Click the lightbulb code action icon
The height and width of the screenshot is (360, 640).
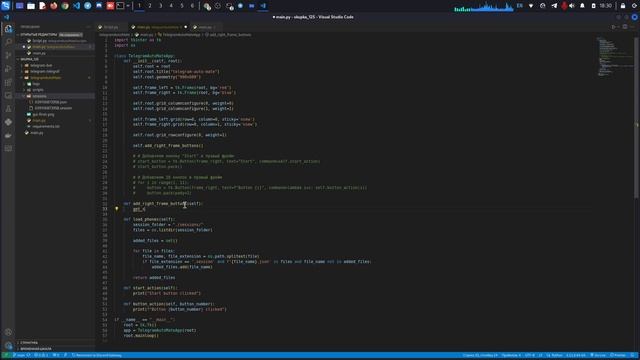tap(116, 209)
